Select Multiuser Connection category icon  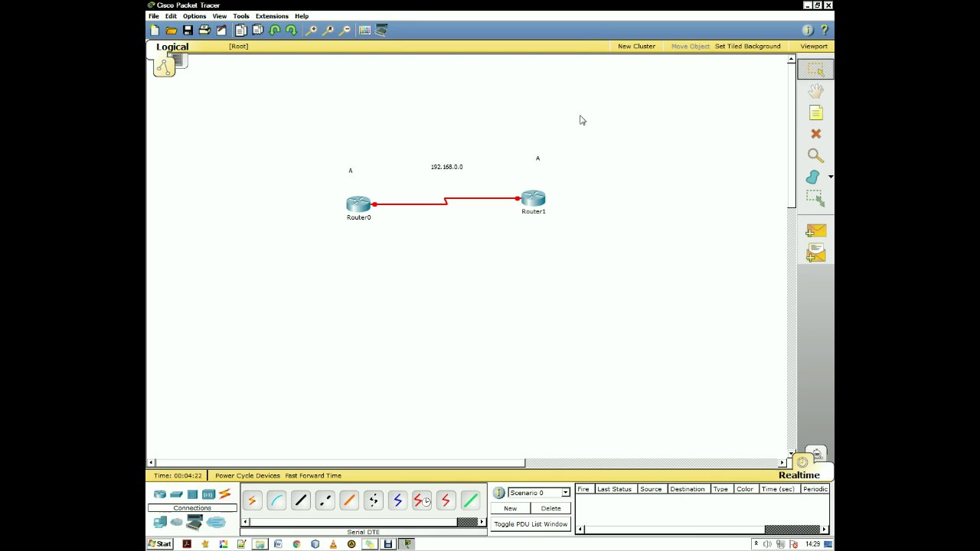pyautogui.click(x=216, y=523)
